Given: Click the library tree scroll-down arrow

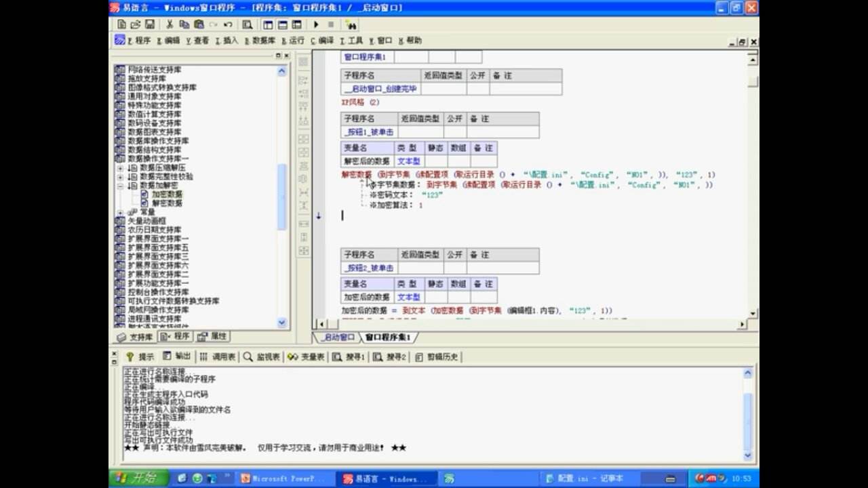Looking at the screenshot, I should coord(283,323).
